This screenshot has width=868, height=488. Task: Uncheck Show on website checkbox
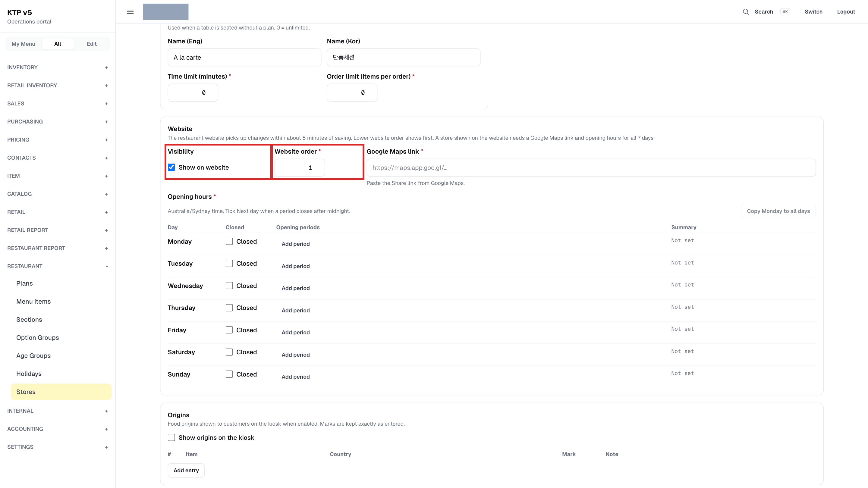coord(171,167)
